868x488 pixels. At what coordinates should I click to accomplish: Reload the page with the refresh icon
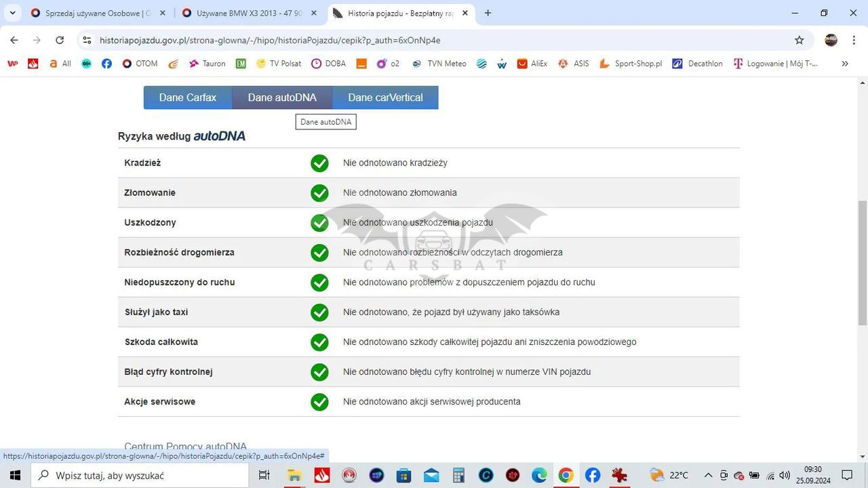(x=60, y=40)
